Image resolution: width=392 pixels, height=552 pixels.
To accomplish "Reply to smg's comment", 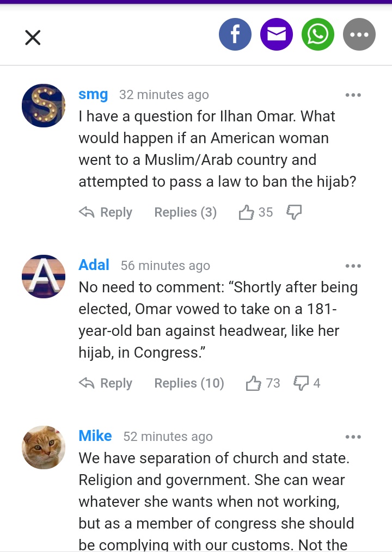I will (x=106, y=212).
